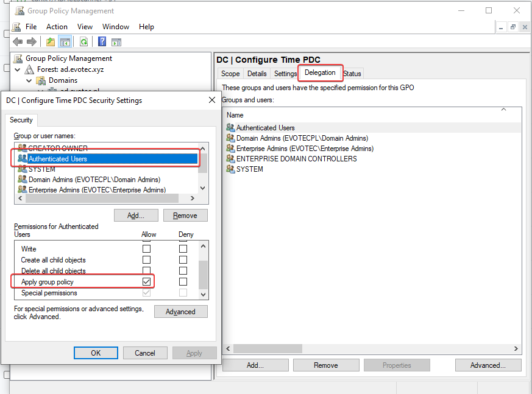Select SYSTEM in Group or user names
The image size is (532, 394).
point(42,169)
